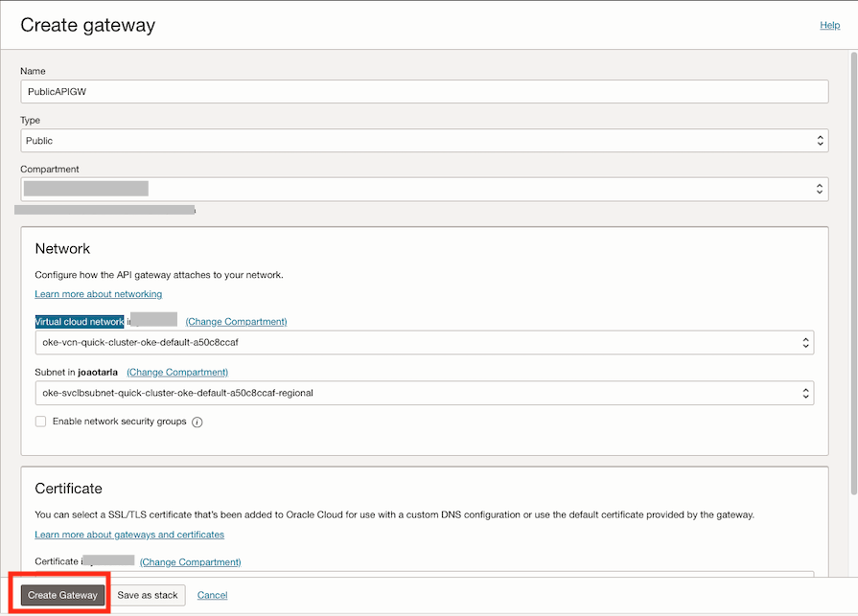858x616 pixels.
Task: Enable network security groups checkbox
Action: click(41, 422)
